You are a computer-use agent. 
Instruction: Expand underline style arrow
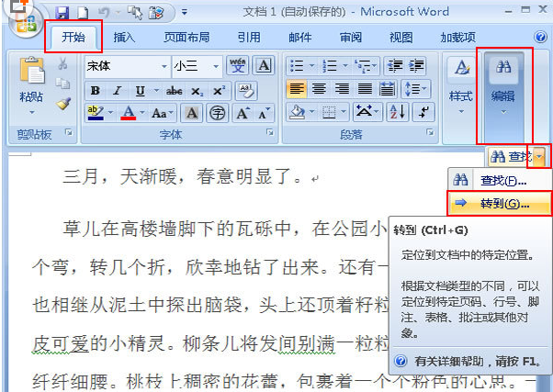(x=156, y=91)
